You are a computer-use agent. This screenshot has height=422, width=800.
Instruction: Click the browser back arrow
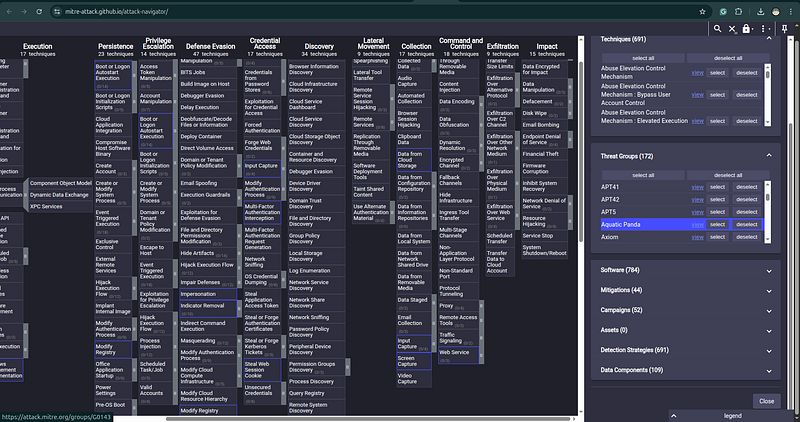[x=9, y=11]
